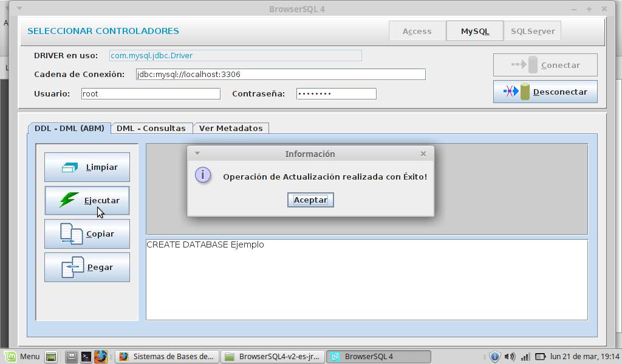This screenshot has width=622, height=364.
Task: Select the SQLServer driver toggle
Action: 532,31
